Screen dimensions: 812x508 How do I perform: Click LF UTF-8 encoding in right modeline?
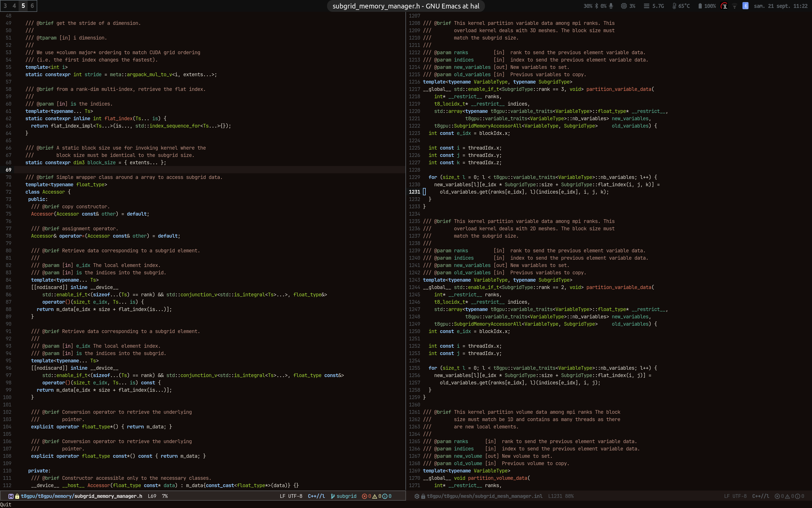(735, 496)
